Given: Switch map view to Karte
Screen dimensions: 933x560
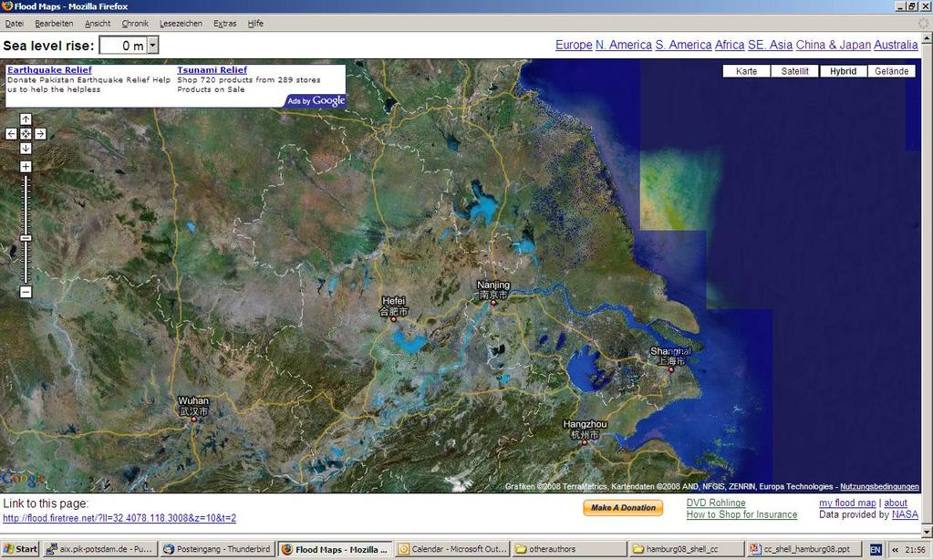Looking at the screenshot, I should tap(746, 71).
